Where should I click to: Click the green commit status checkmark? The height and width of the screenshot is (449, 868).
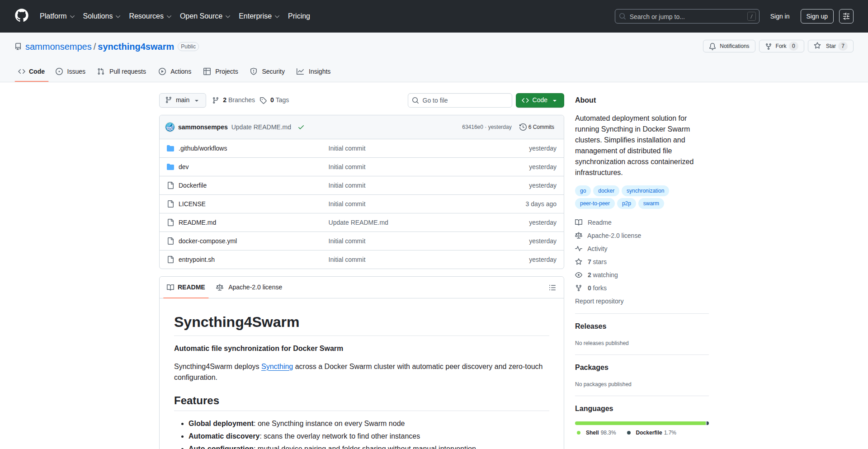[301, 127]
